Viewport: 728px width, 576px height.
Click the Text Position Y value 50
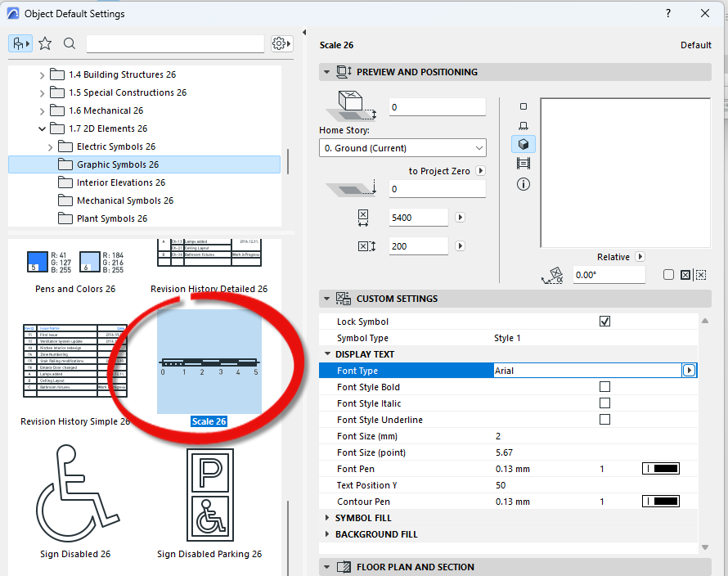click(501, 485)
